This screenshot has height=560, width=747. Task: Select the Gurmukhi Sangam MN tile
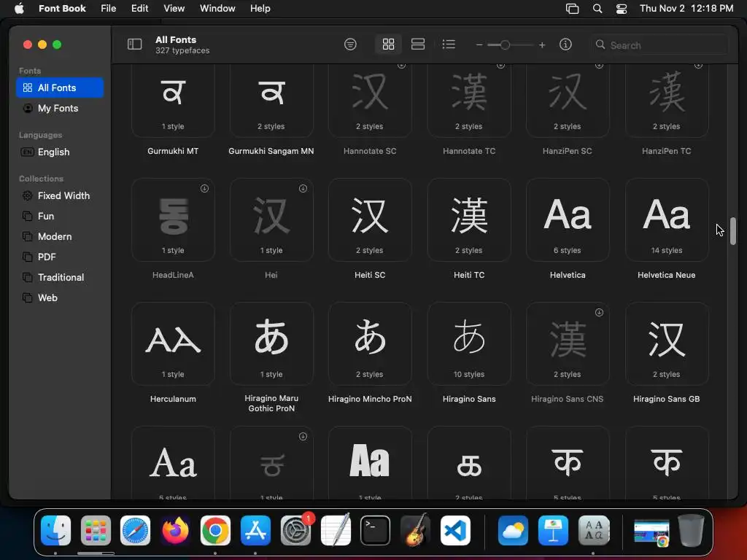[x=271, y=101]
